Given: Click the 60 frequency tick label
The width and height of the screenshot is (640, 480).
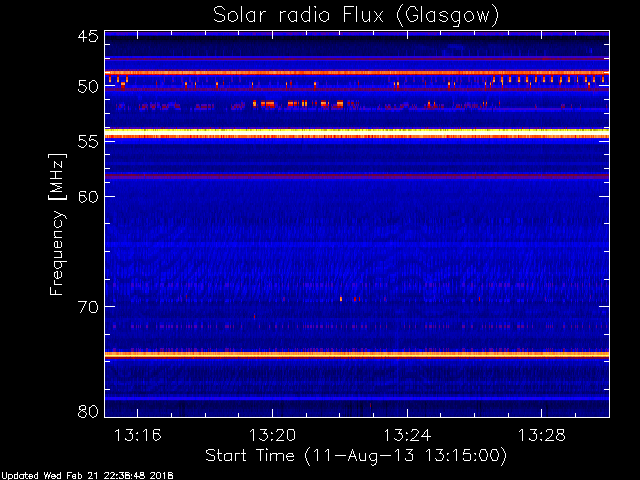Looking at the screenshot, I should point(88,197).
